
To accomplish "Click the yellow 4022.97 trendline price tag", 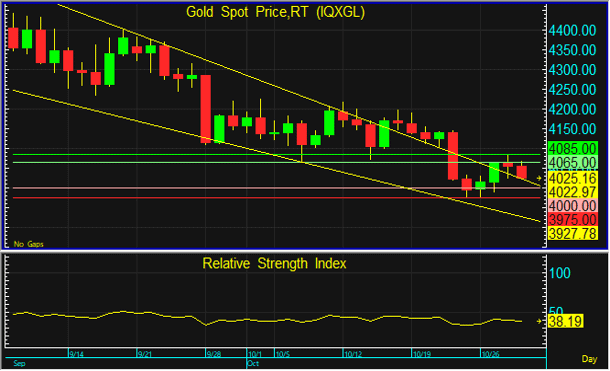I will [573, 192].
